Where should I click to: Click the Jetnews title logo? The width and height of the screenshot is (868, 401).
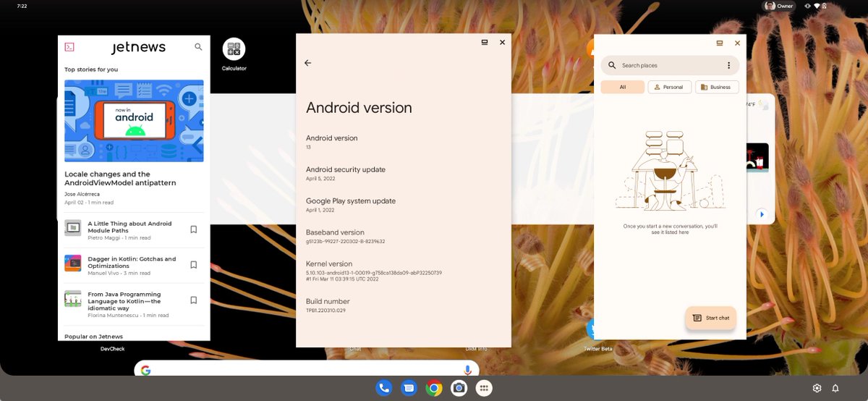pos(138,48)
